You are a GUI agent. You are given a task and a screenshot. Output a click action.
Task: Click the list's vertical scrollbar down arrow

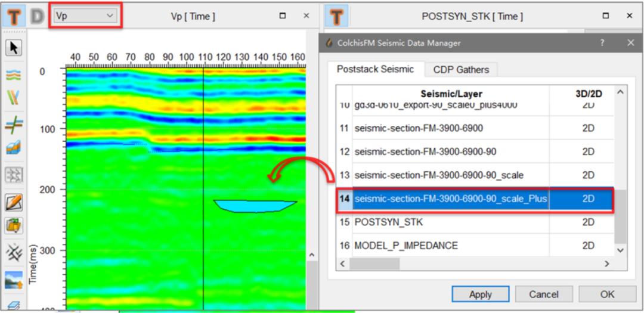pyautogui.click(x=621, y=250)
